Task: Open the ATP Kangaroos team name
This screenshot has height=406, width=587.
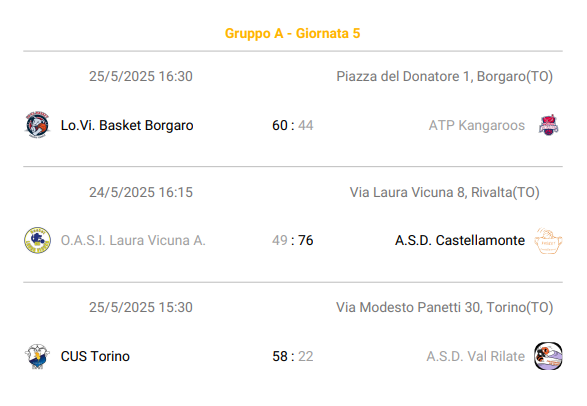Action: (477, 125)
